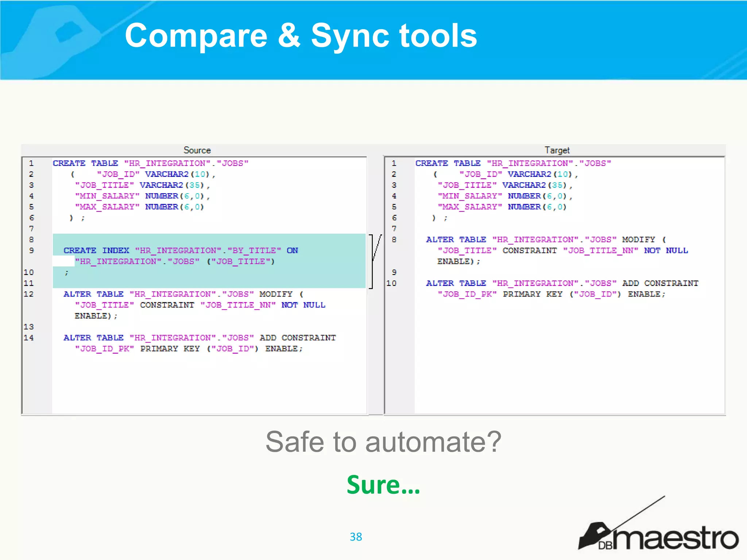This screenshot has width=747, height=560.
Task: Click "JOB_TITLE" VARCHAR2(35) line in Target
Action: tap(505, 185)
